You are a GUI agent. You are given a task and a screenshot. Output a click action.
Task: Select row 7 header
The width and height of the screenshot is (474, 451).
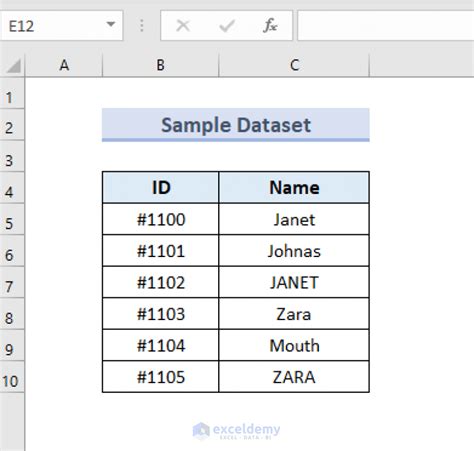[12, 282]
